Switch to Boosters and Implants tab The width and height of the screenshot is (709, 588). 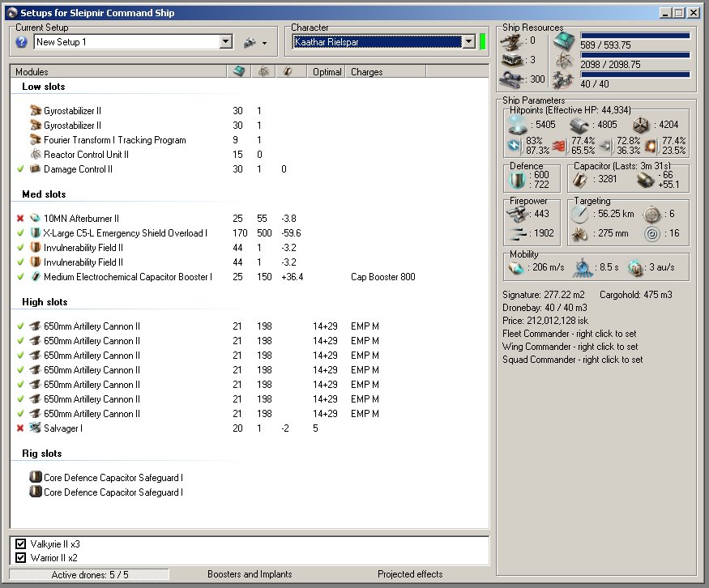coord(250,574)
